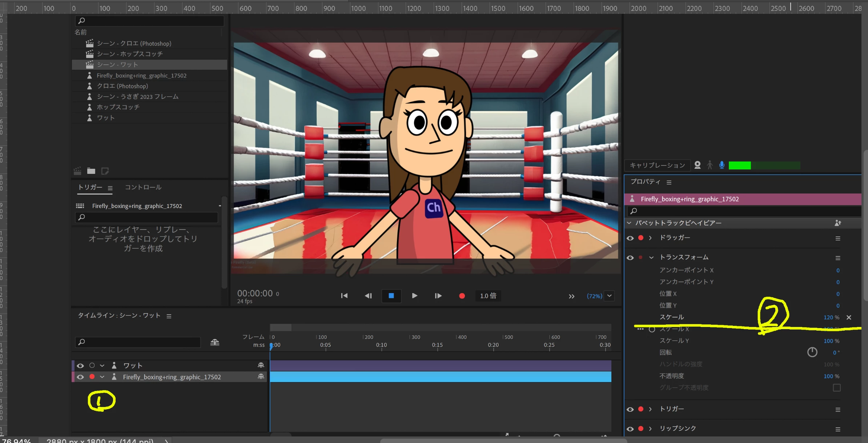
Task: Click the camera input face icon
Action: 697,165
